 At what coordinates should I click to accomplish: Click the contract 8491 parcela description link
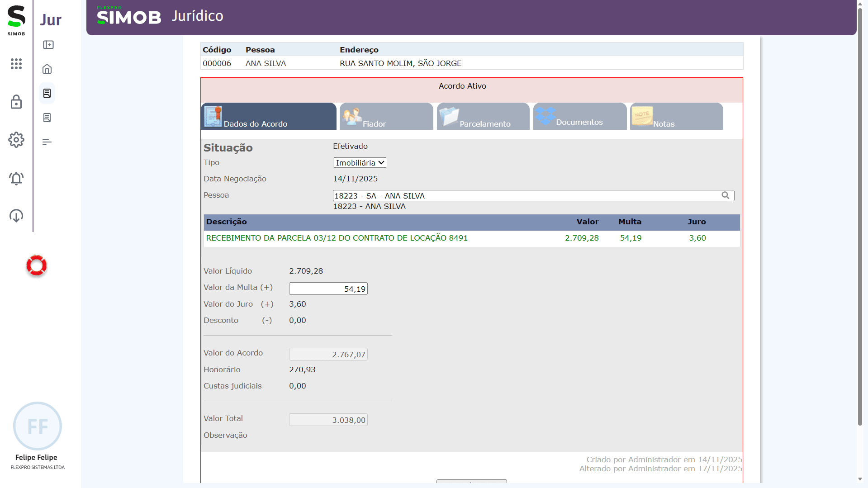pyautogui.click(x=337, y=238)
